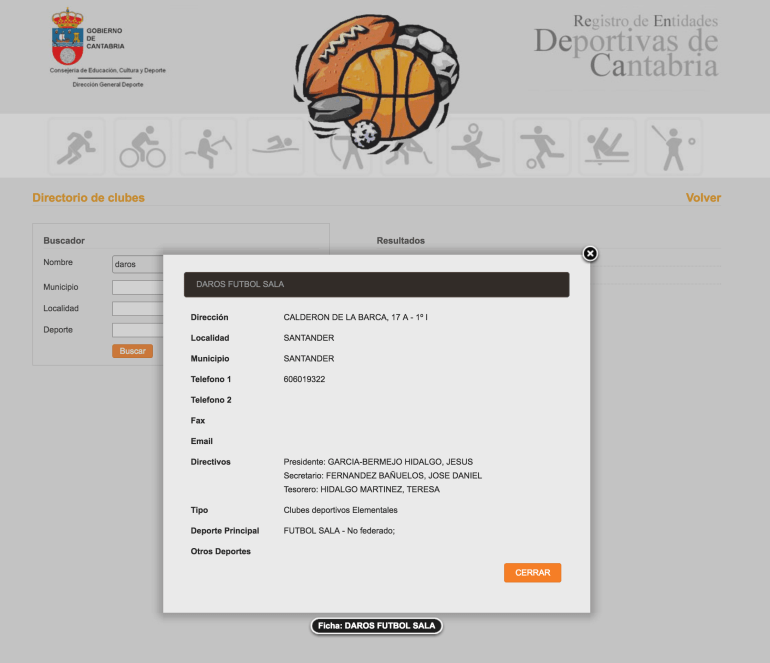This screenshot has height=663, width=770.
Task: Click the gymnastics sport icon
Action: click(x=607, y=147)
